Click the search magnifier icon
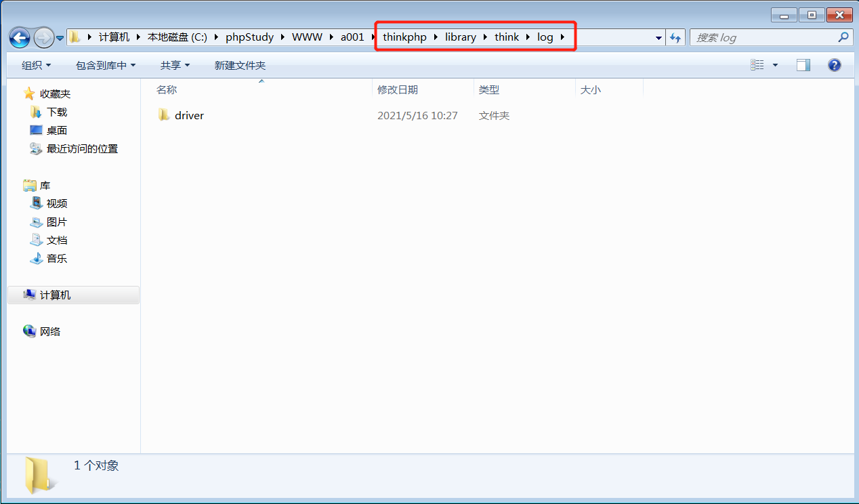 (843, 37)
